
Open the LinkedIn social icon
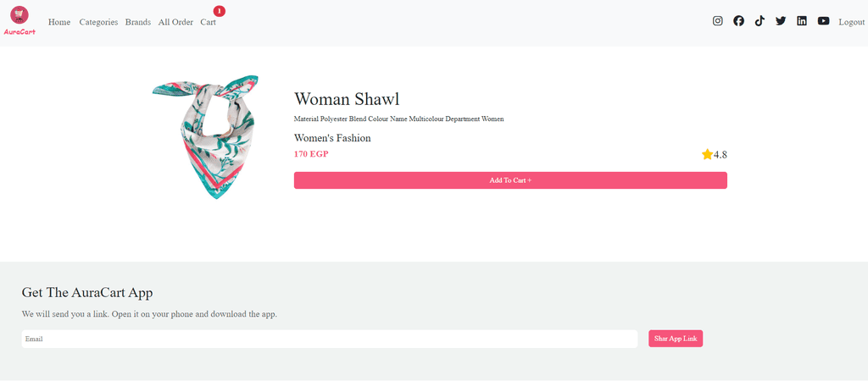pyautogui.click(x=802, y=21)
